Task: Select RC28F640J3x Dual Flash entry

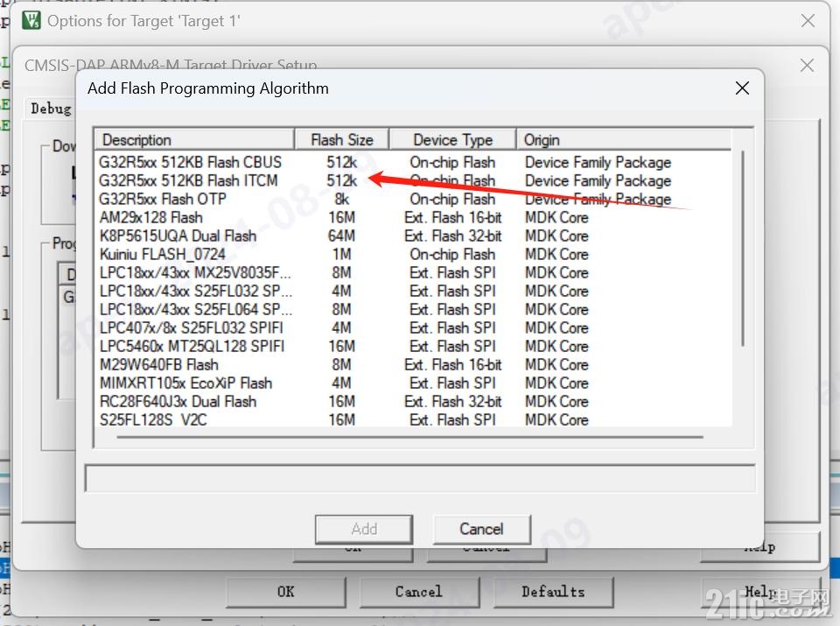Action: point(412,402)
